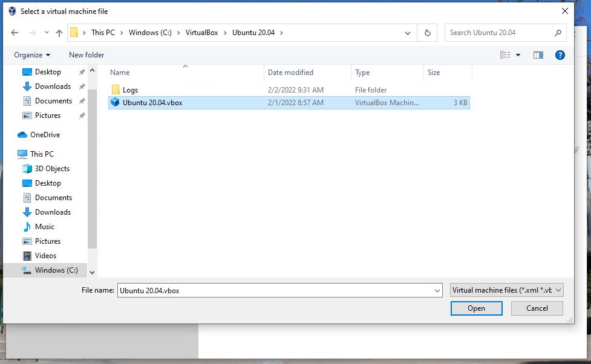This screenshot has height=364, width=591.
Task: Expand chevron after VirtualBox breadcrumb
Action: 225,33
